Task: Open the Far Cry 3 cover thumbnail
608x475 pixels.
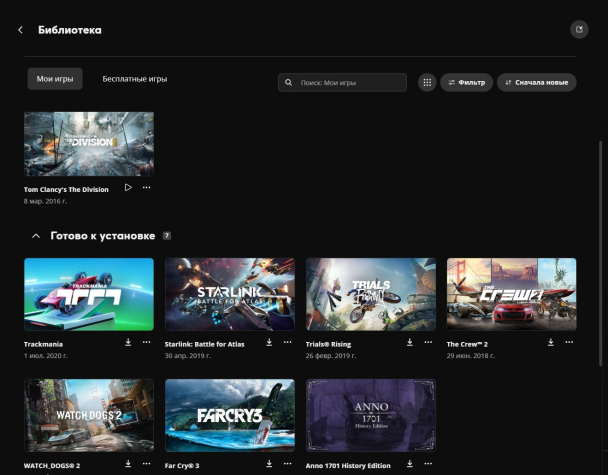Action: pyautogui.click(x=230, y=415)
